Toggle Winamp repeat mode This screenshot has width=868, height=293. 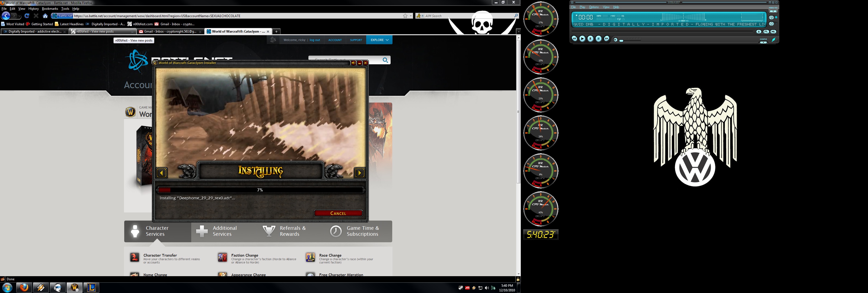click(x=772, y=18)
